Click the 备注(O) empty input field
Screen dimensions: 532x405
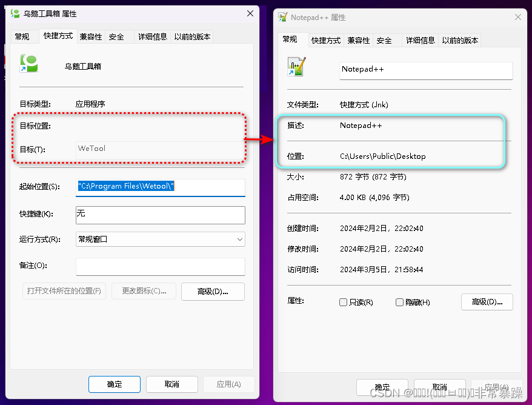tap(160, 267)
